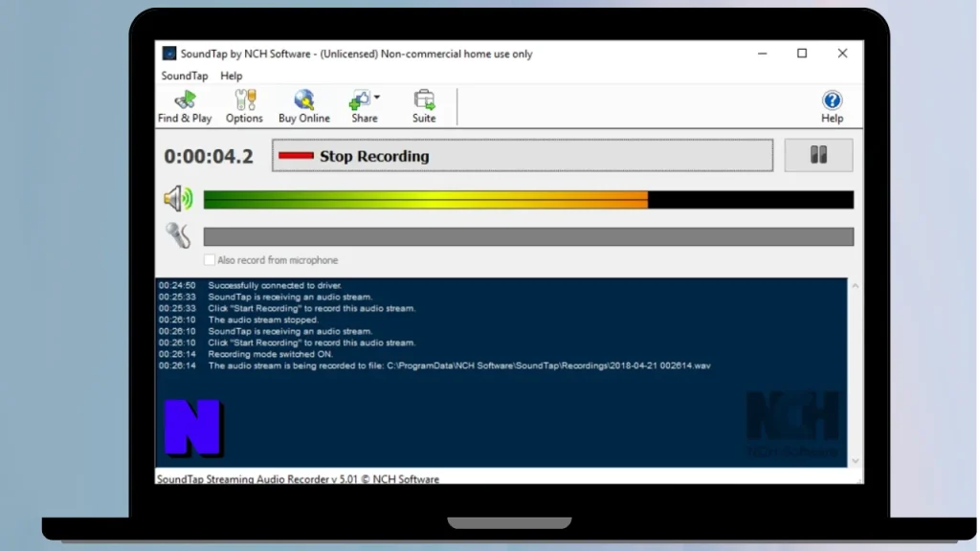The image size is (980, 551).
Task: Open Find & Play in the toolbar
Action: tap(185, 106)
